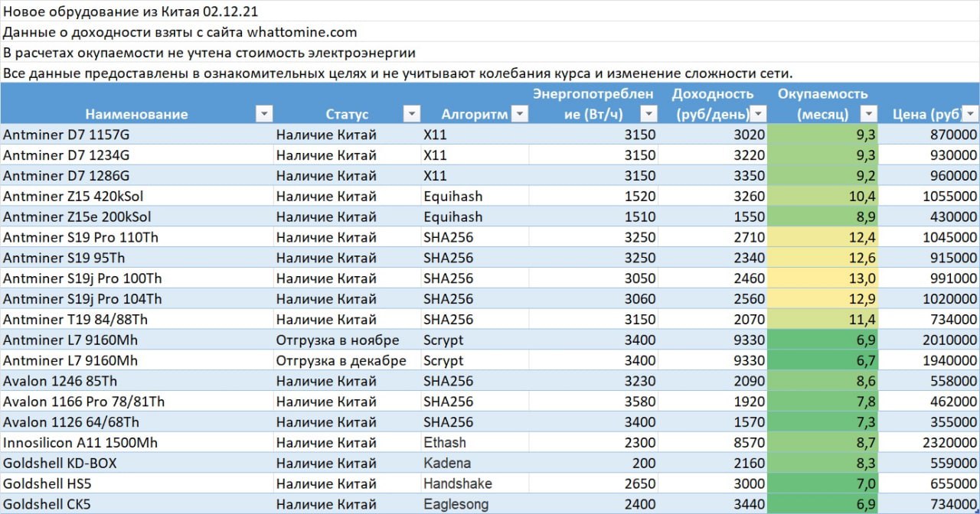This screenshot has height=514, width=980.
Task: Select cell 'Goldshell KD-BOX'
Action: 137,463
